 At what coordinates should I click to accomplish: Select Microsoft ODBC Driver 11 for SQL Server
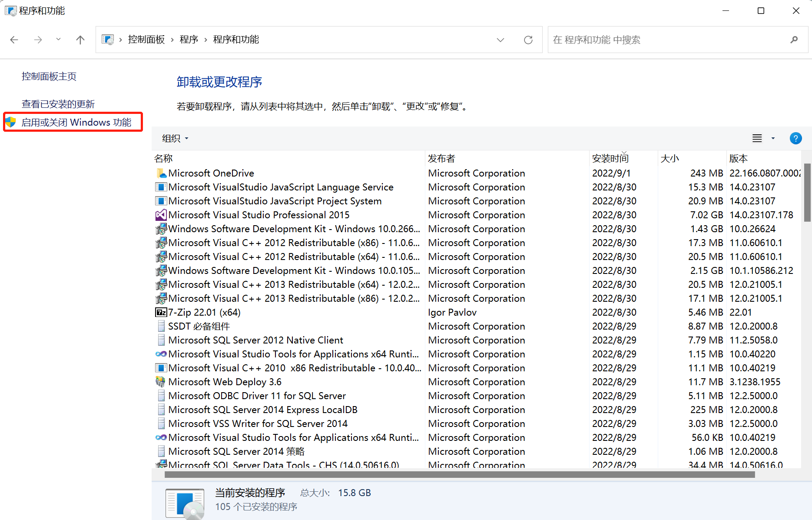257,396
